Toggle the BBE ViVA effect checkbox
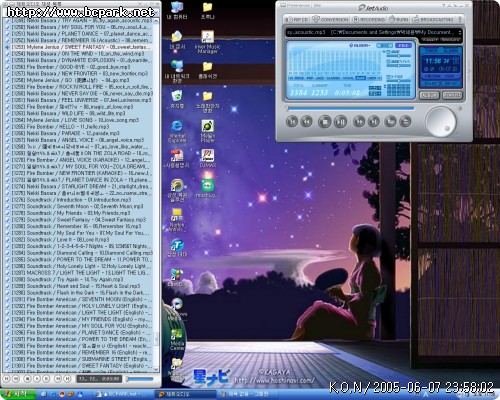This screenshot has height=400, width=500. [388, 62]
